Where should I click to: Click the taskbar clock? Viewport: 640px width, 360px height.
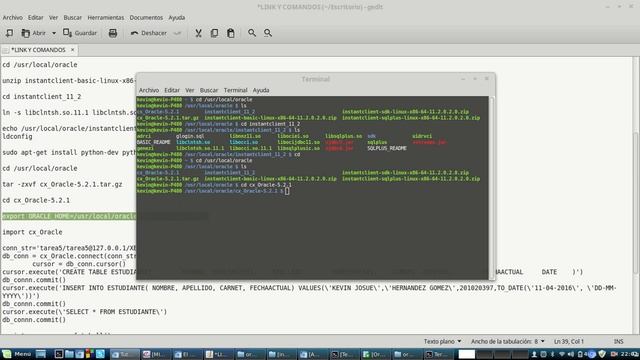tap(630, 354)
